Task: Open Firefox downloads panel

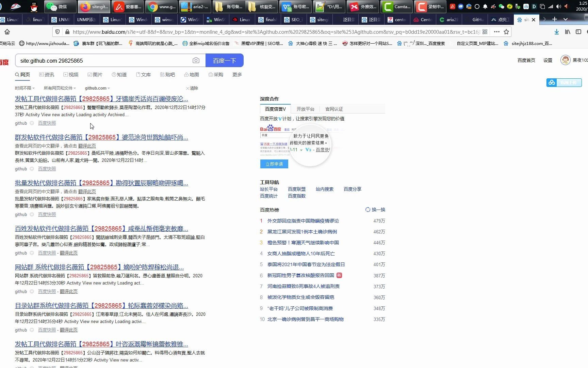Action: coord(557,32)
